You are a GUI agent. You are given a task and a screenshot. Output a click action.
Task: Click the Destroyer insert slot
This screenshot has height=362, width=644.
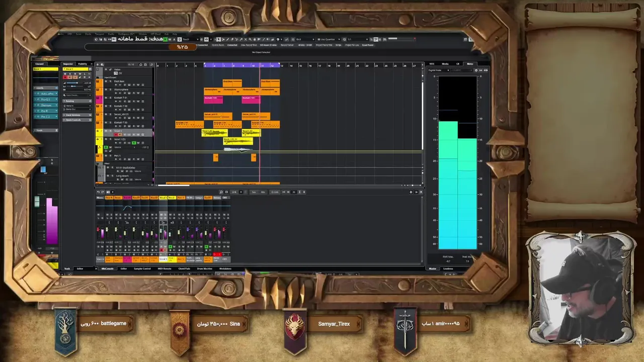tap(46, 105)
